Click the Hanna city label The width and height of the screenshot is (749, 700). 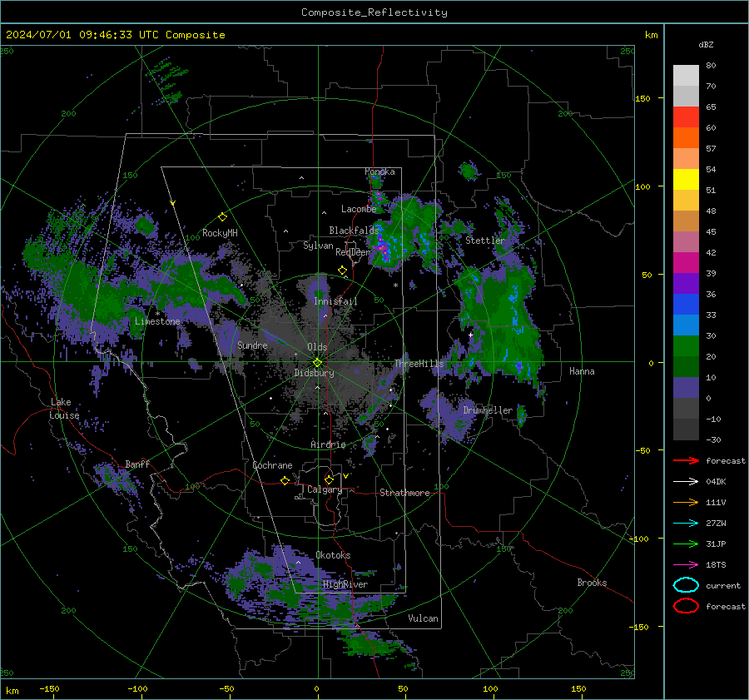pos(582,371)
